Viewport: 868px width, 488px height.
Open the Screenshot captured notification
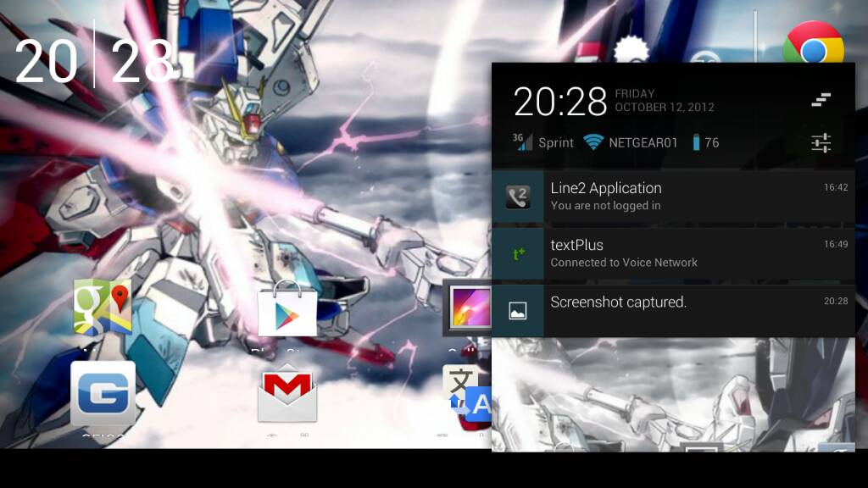coord(673,311)
